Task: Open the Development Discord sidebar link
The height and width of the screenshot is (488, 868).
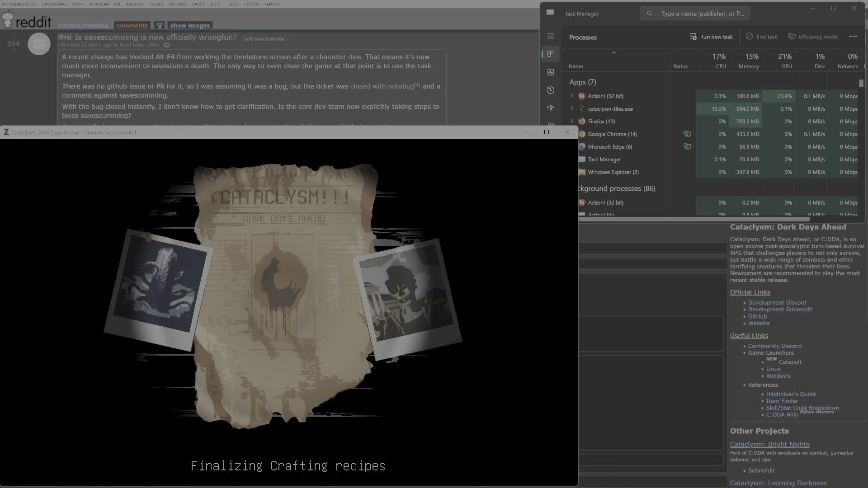Action: tap(777, 303)
